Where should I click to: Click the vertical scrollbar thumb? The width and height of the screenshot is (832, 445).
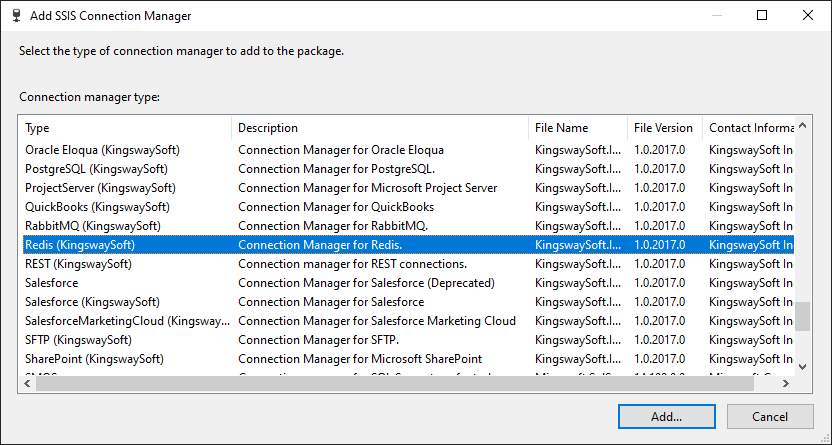click(x=802, y=316)
